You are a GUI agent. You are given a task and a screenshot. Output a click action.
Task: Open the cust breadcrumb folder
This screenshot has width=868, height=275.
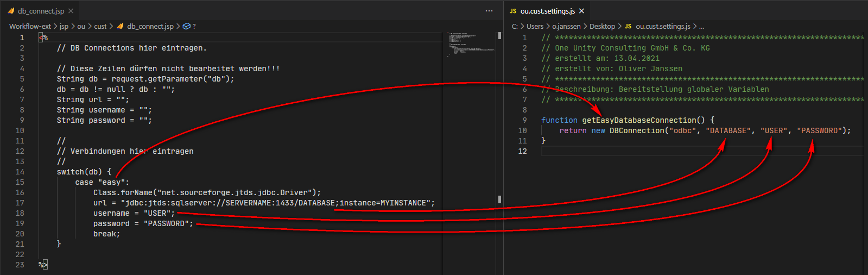(x=100, y=26)
